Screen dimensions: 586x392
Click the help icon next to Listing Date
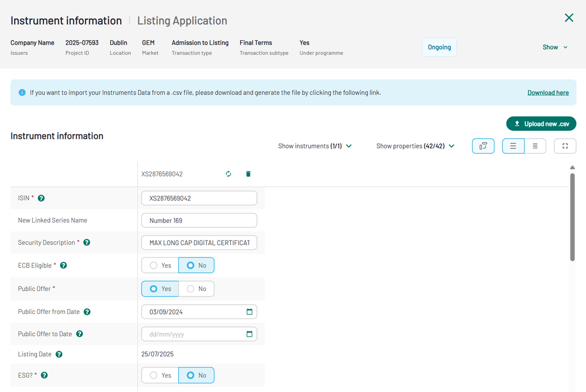tap(59, 354)
